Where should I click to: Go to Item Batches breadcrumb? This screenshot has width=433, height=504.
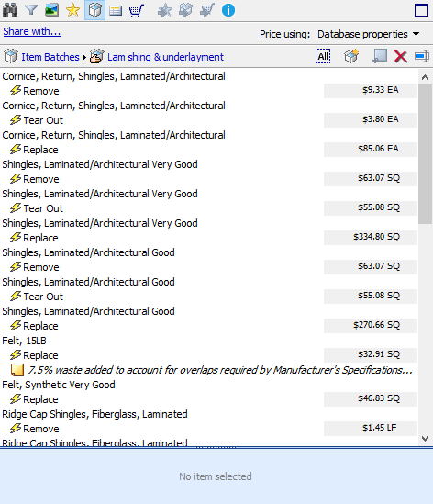(x=50, y=57)
